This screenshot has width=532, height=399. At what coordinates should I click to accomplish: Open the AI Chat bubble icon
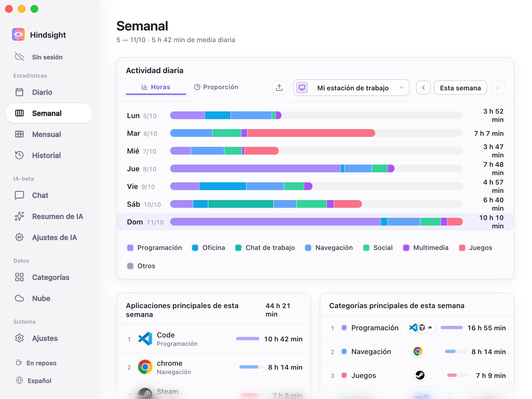click(19, 195)
